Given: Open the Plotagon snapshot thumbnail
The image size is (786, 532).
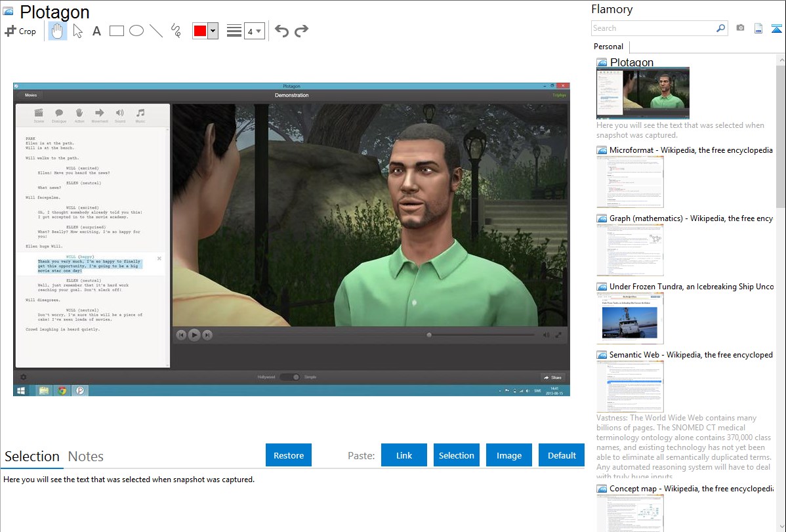Looking at the screenshot, I should (643, 93).
